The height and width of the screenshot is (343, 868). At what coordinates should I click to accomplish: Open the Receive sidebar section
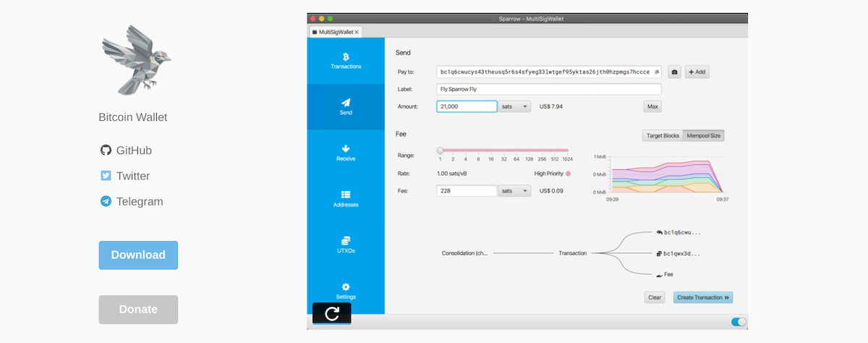[x=346, y=153]
